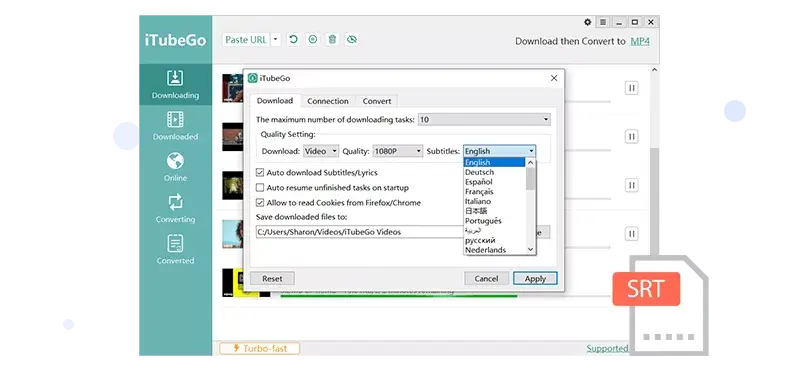Image resolution: width=800 pixels, height=371 pixels.
Task: Open settings gear icon in title bar
Action: point(588,22)
